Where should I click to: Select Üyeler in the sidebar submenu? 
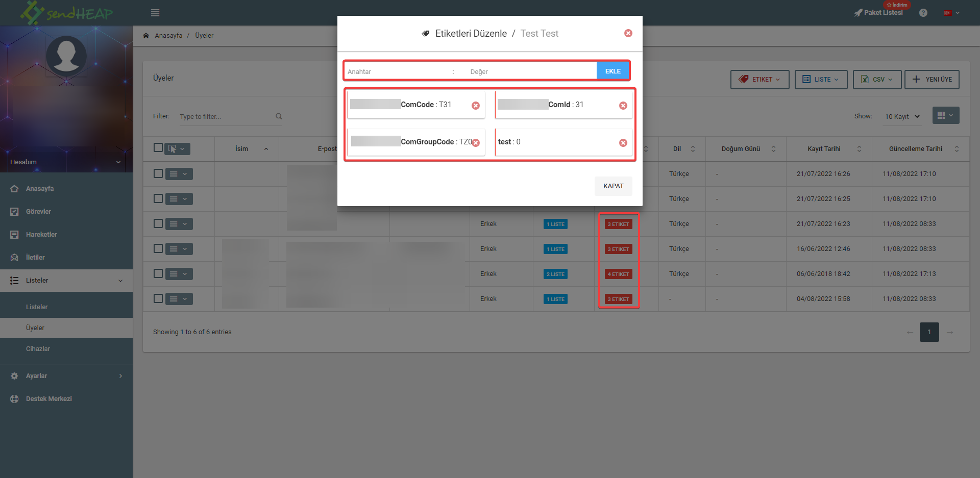[x=66, y=328]
